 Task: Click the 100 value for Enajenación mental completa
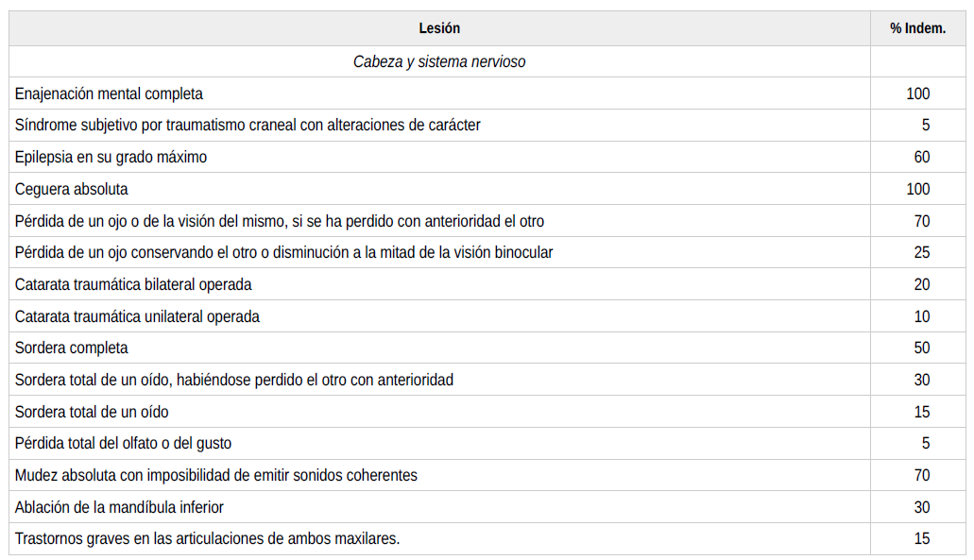917,93
